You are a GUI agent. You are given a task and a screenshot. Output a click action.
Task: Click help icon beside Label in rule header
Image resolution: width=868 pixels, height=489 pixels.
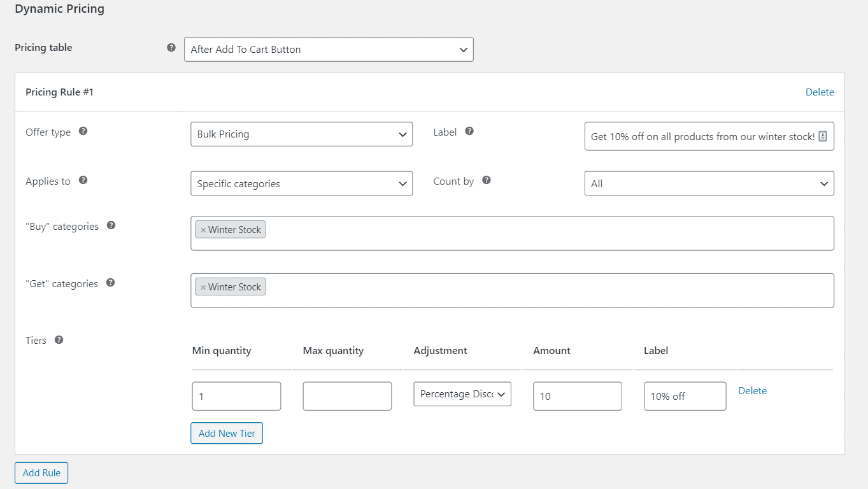point(469,131)
